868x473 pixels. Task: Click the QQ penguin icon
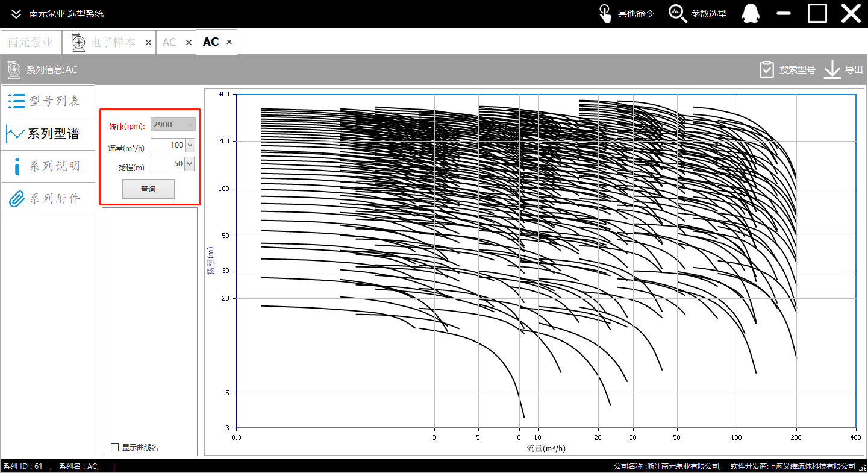click(751, 13)
